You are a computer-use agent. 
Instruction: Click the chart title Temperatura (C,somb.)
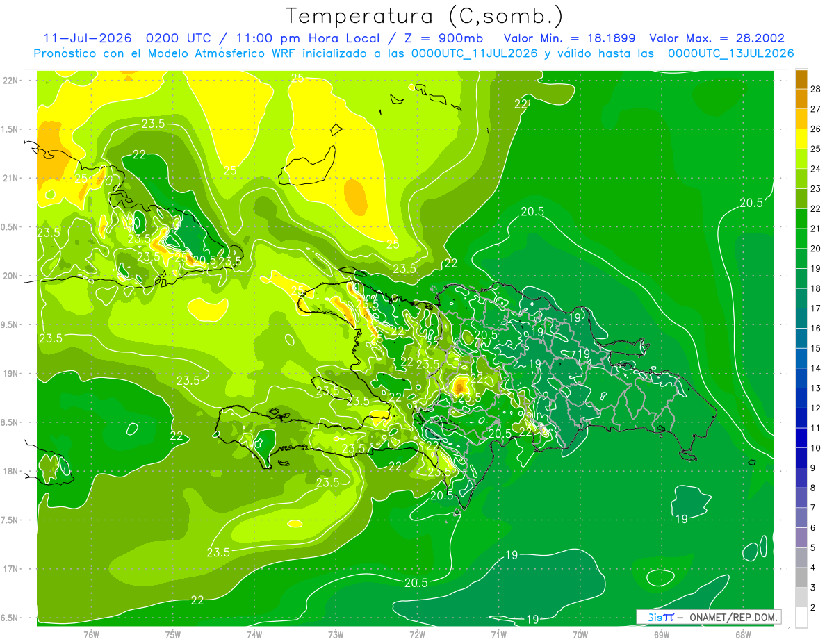[x=425, y=15]
